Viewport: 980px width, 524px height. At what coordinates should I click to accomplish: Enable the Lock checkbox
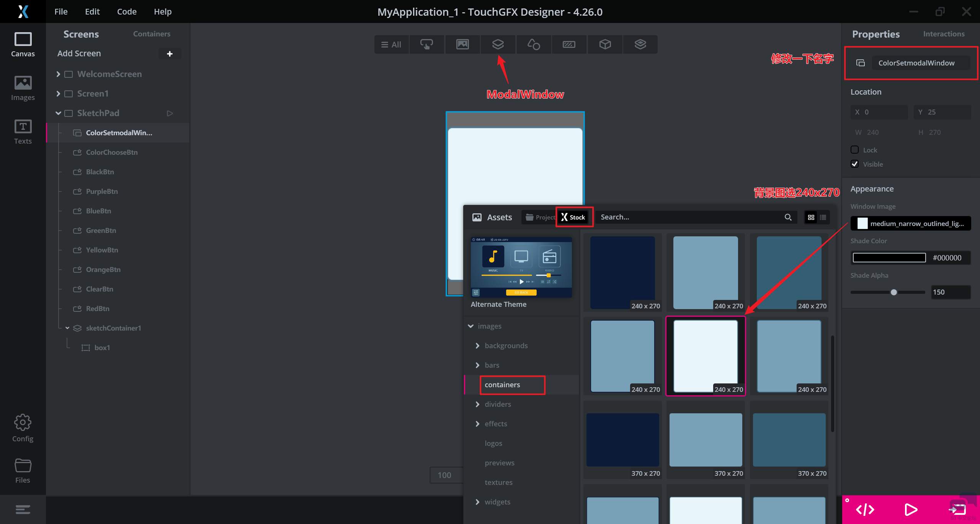point(854,150)
